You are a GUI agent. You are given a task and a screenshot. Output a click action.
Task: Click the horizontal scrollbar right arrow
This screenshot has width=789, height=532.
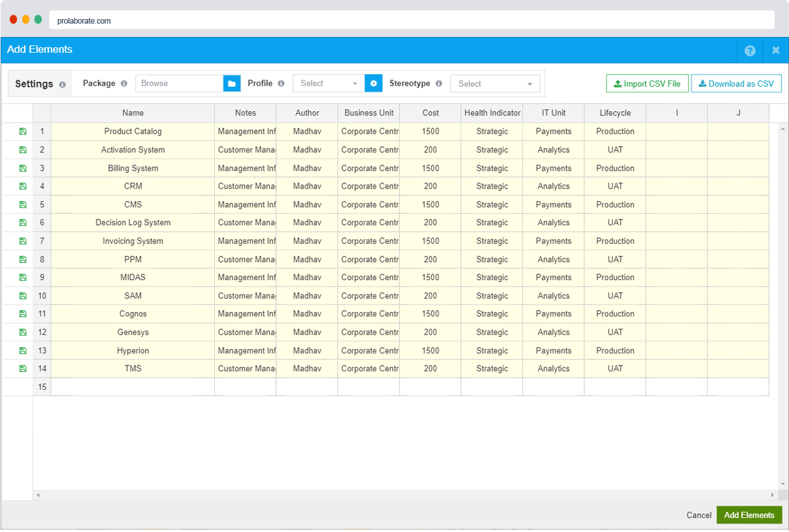(x=772, y=495)
